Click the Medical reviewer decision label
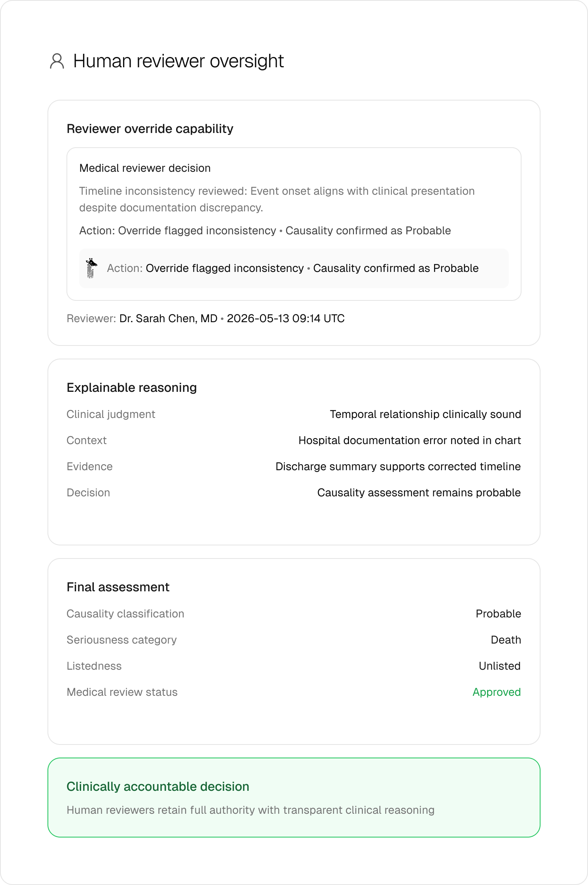This screenshot has height=885, width=588. pos(145,168)
